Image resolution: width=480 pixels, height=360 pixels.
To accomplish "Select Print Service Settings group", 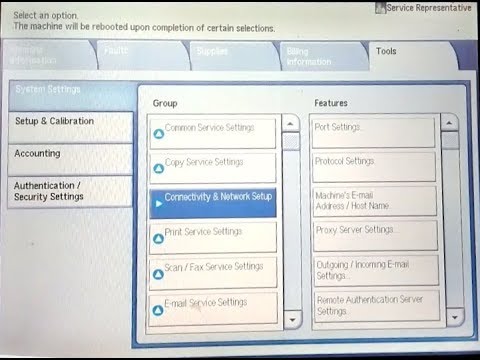I will pos(213,238).
